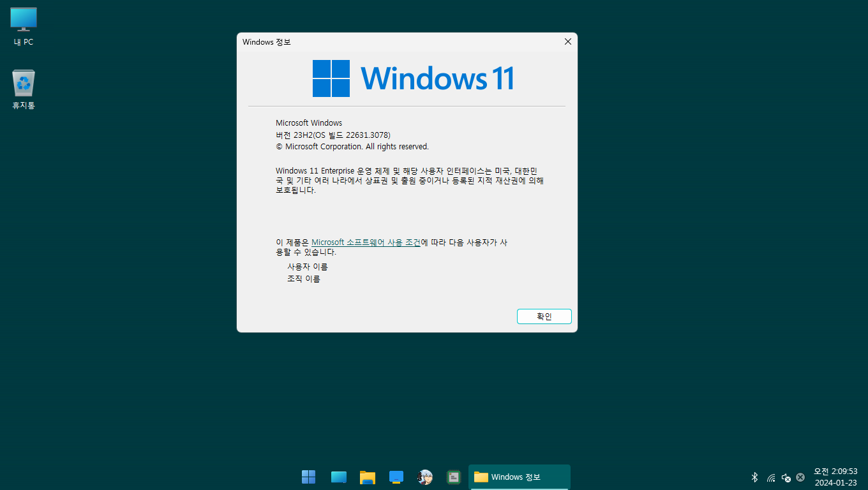Click the Windows 11 Enterprise paragraph
The width and height of the screenshot is (868, 490).
[x=410, y=181]
